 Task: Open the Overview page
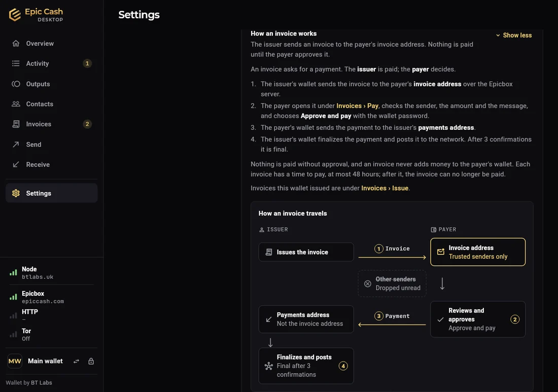(52, 44)
